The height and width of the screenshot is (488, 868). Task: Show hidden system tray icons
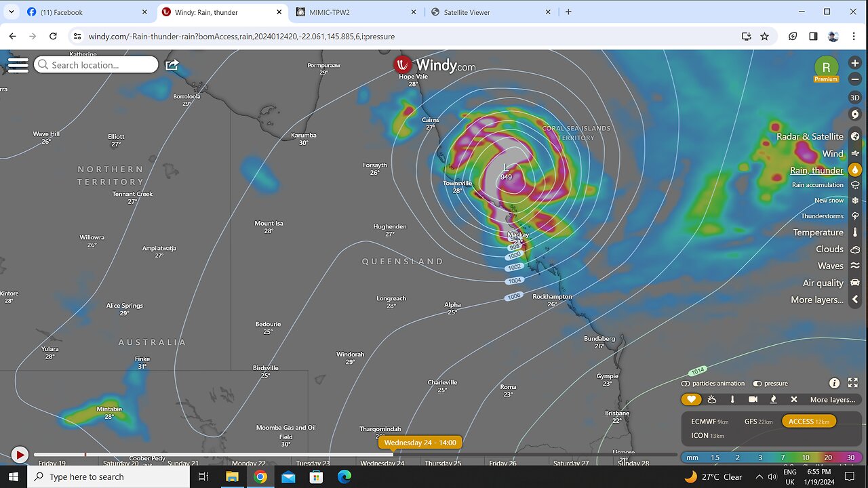coord(759,477)
